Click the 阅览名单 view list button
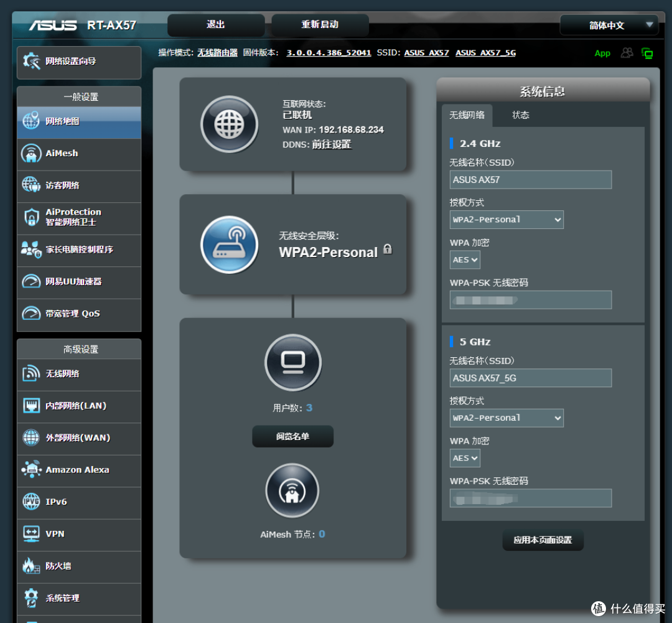672x623 pixels. (x=292, y=436)
